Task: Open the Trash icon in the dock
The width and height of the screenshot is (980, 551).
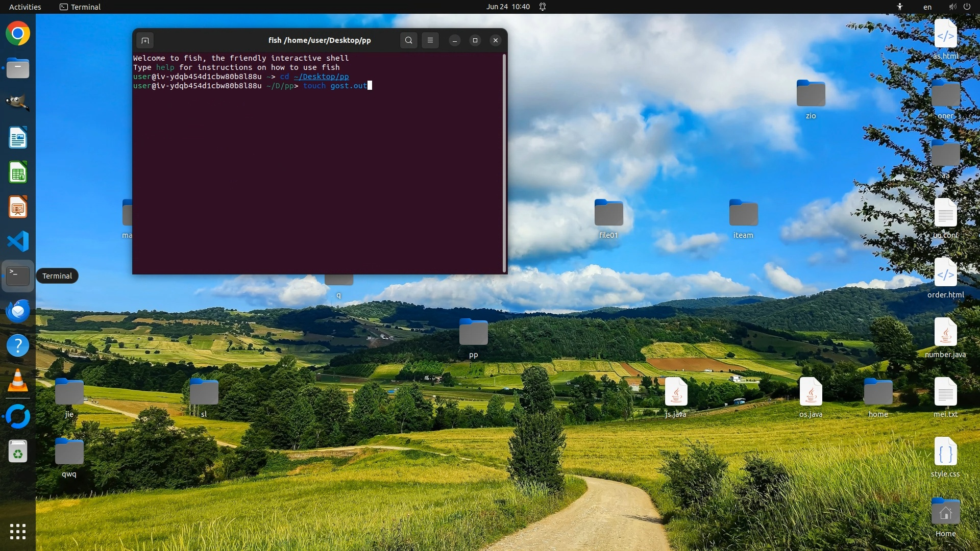Action: coord(18,452)
